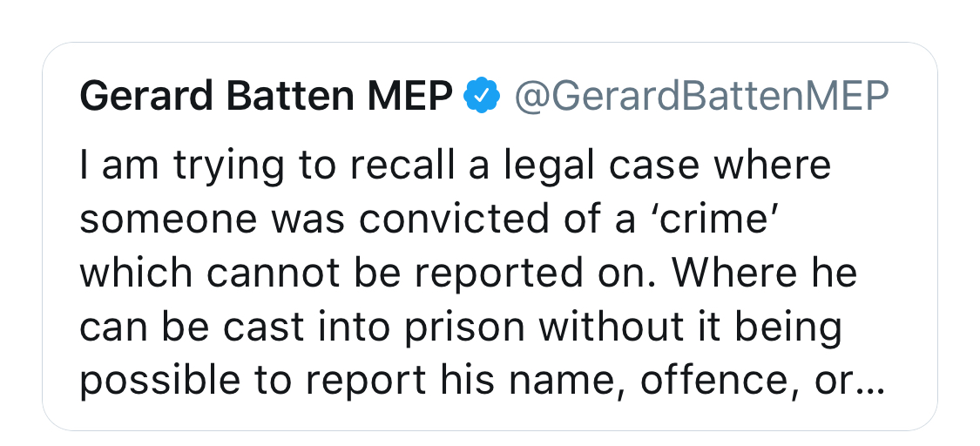
Task: Click the word 'crime' in quotes
Action: (x=711, y=219)
